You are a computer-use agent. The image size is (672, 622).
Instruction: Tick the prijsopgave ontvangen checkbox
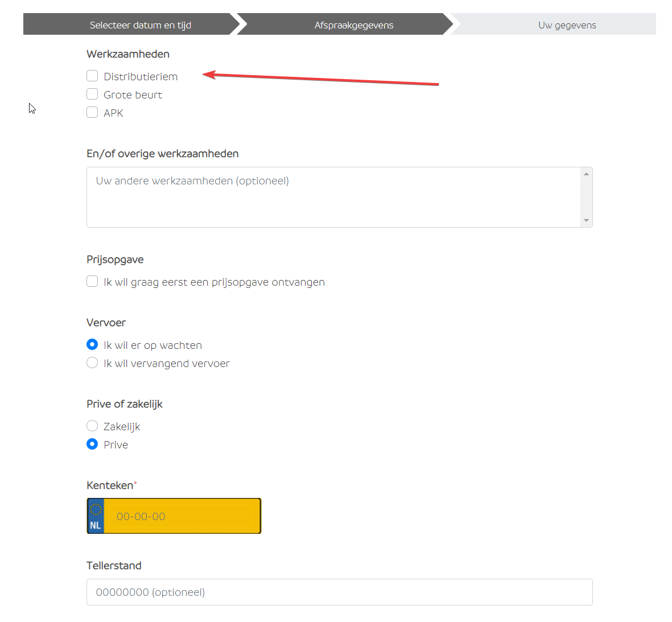pyautogui.click(x=92, y=282)
